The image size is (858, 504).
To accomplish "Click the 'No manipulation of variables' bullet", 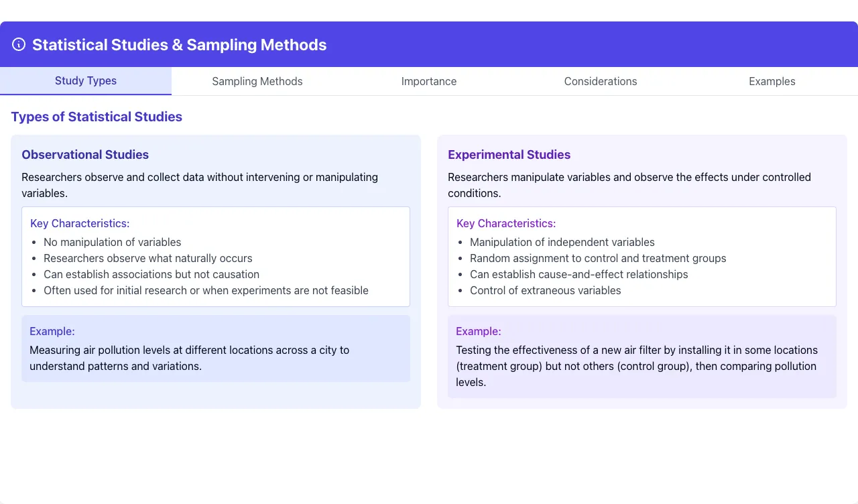I will point(113,242).
